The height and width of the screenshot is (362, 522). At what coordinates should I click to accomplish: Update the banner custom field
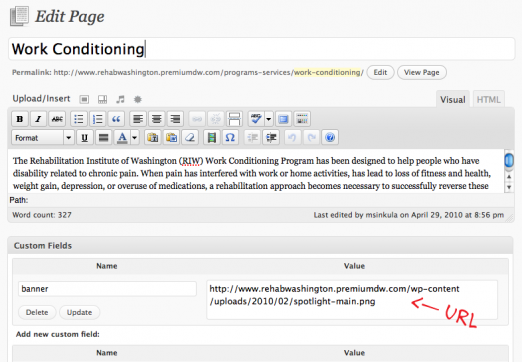[x=79, y=312]
